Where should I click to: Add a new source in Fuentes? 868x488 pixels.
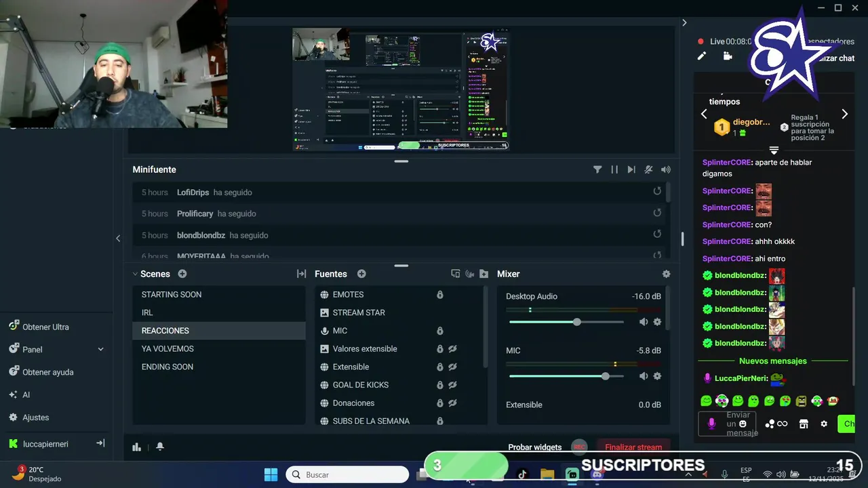(x=361, y=274)
